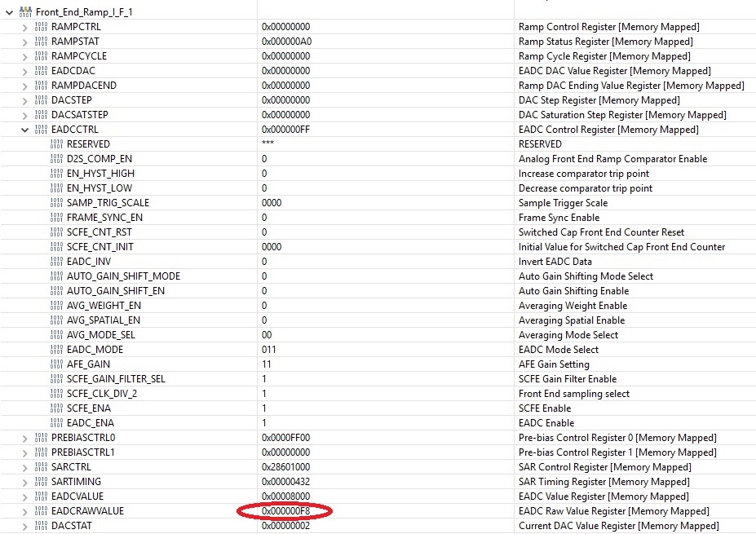Click the RAMPSTAT register icon
Screen dimensions: 756x534
point(41,41)
